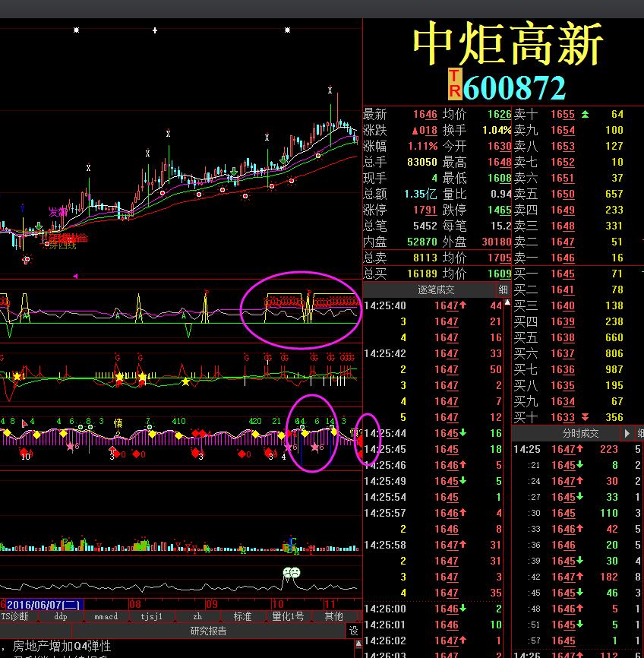Click the 买十 price 1633
The image size is (644, 658).
coord(563,417)
